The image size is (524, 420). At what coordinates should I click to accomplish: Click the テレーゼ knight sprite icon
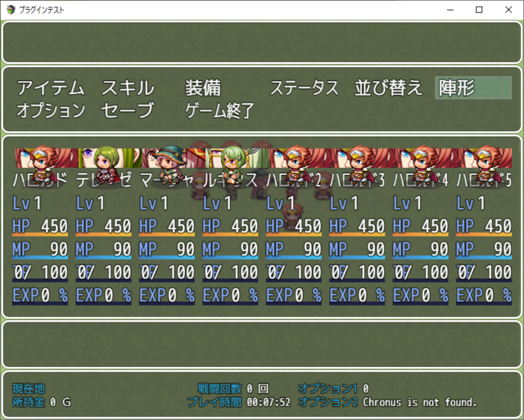[106, 165]
